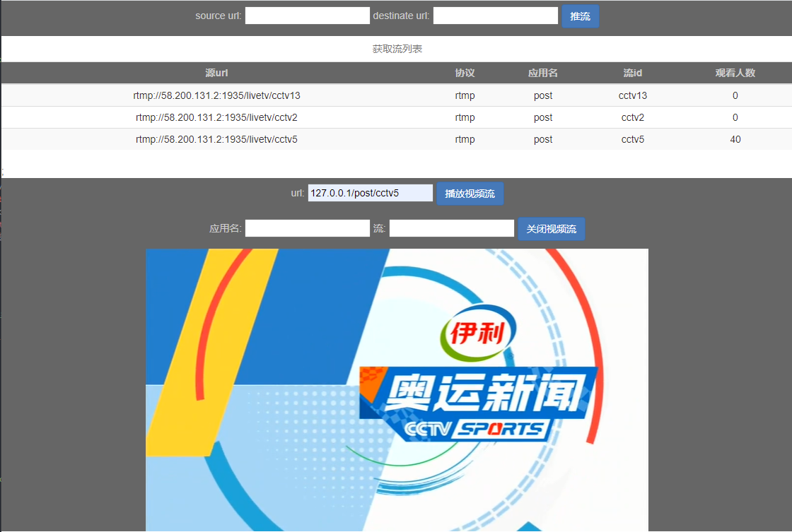Select the 应用名 application name input
792x532 pixels.
307,227
